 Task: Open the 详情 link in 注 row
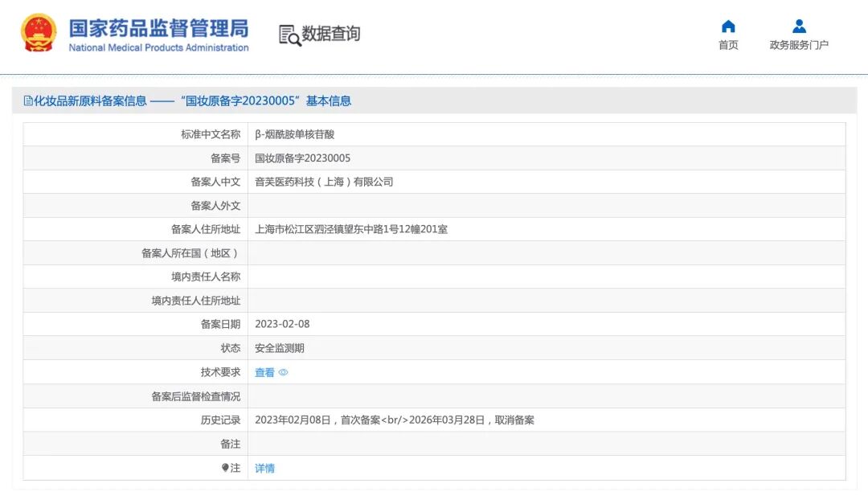(264, 469)
